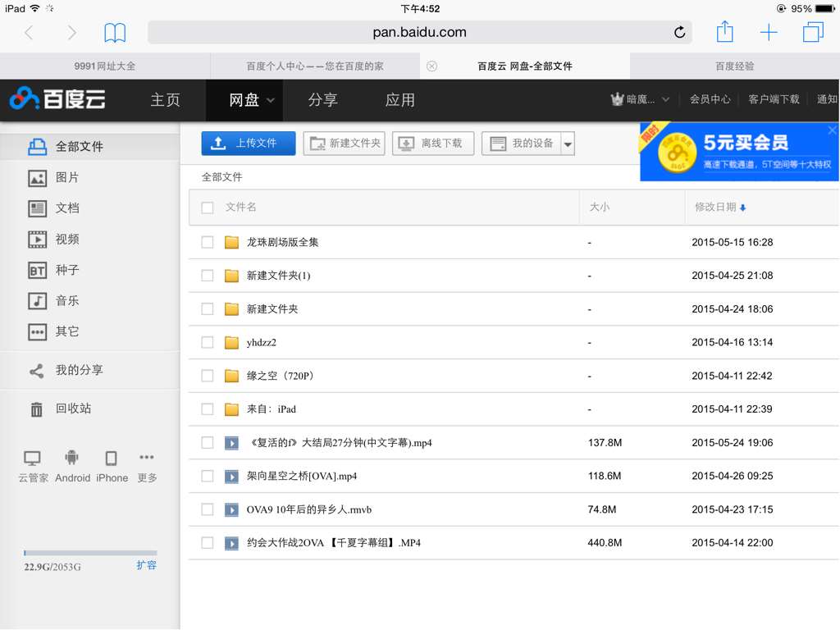Image resolution: width=840 pixels, height=630 pixels.
Task: Click the Baidu Yun logo
Action: click(x=57, y=98)
